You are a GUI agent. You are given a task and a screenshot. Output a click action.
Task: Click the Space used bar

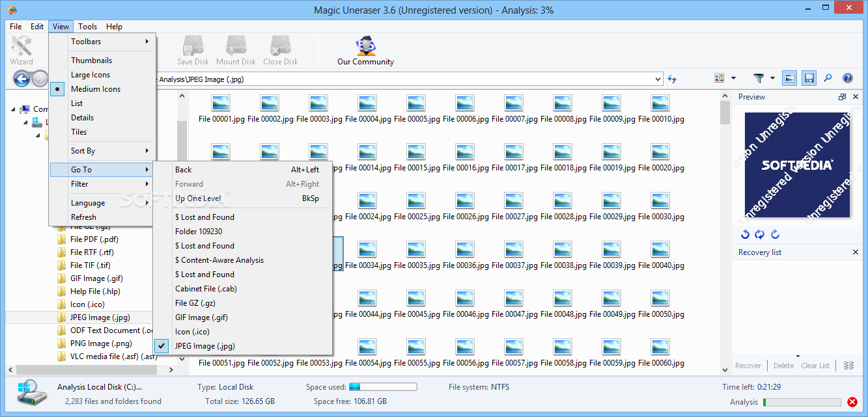383,387
